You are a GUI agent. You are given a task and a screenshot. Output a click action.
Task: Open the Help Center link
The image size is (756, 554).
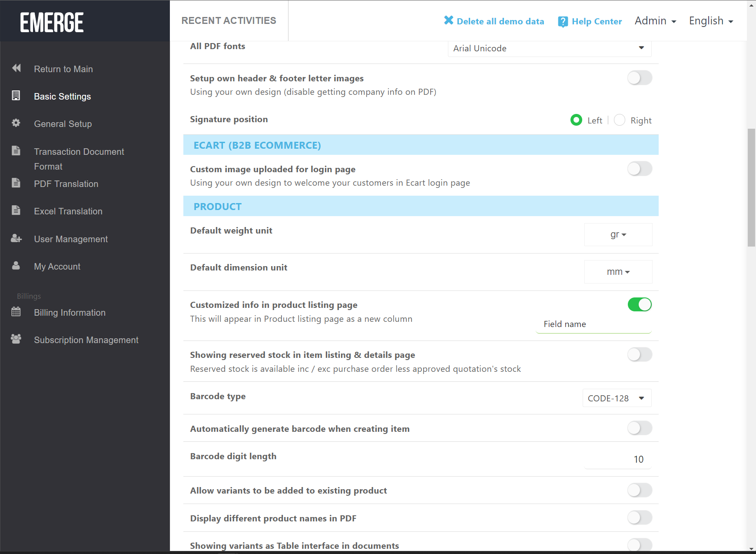point(597,21)
